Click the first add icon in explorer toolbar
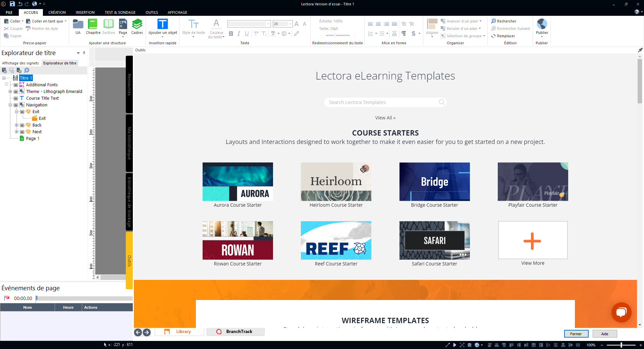The width and height of the screenshot is (644, 349). [x=4, y=70]
